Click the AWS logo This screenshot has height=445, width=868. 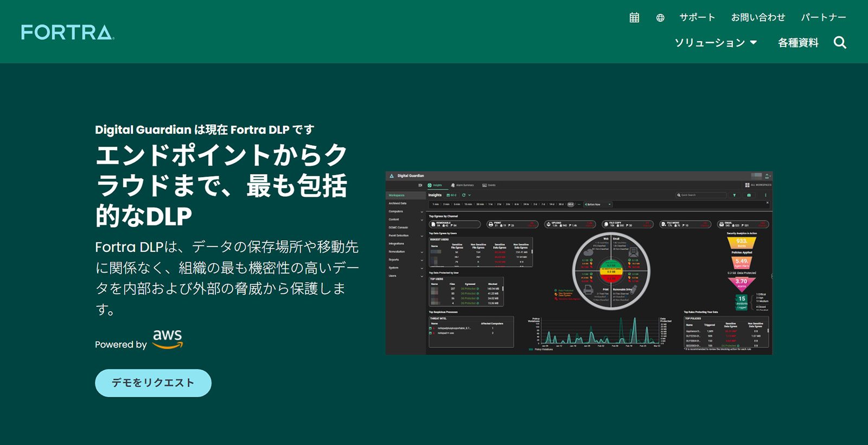coord(168,339)
